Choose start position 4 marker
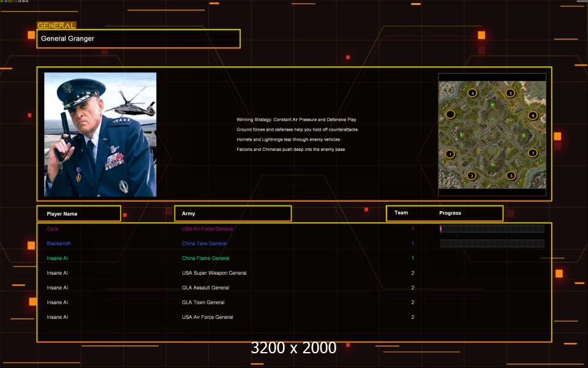The width and height of the screenshot is (588, 368). tap(472, 93)
